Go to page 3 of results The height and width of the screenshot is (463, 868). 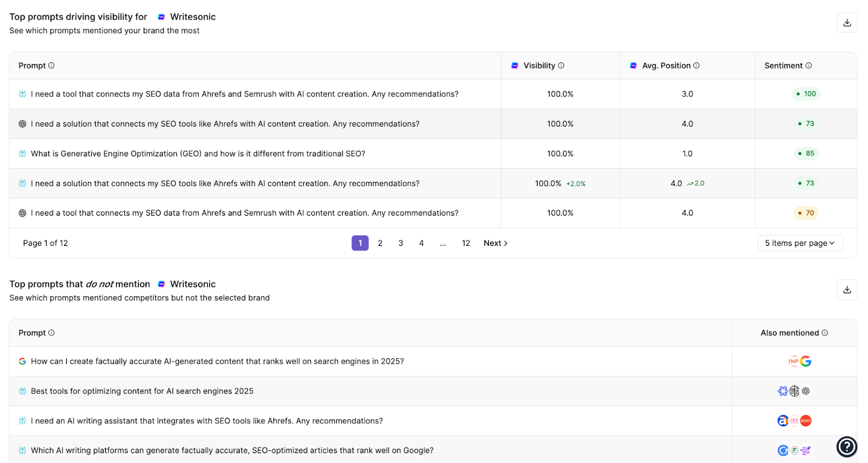401,243
